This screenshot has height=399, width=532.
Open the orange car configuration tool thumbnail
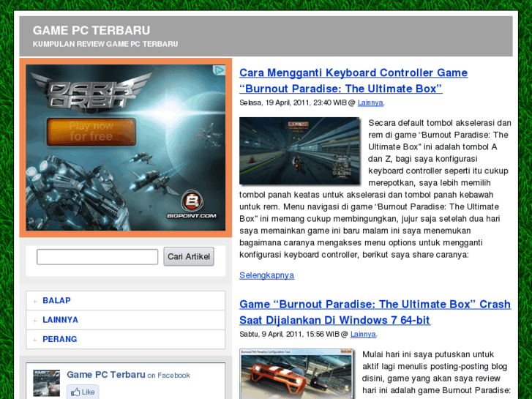pos(297,374)
